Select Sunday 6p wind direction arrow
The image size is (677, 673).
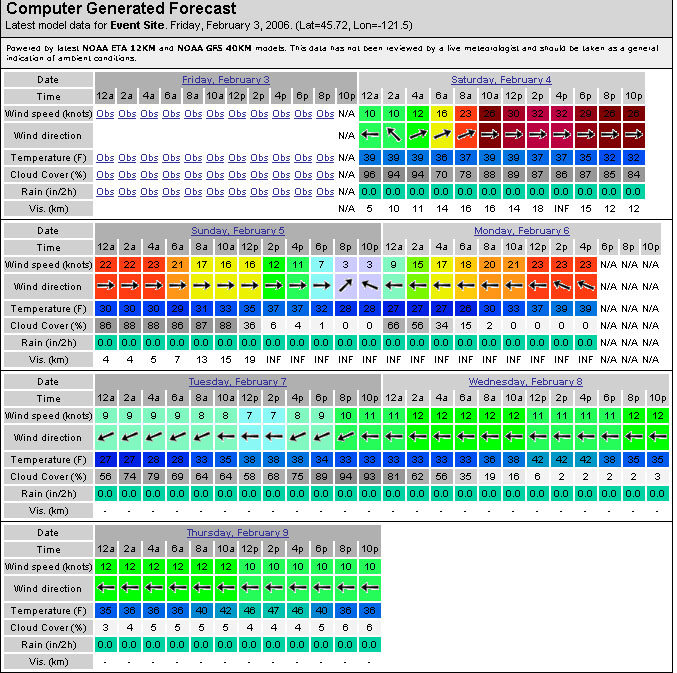322,286
